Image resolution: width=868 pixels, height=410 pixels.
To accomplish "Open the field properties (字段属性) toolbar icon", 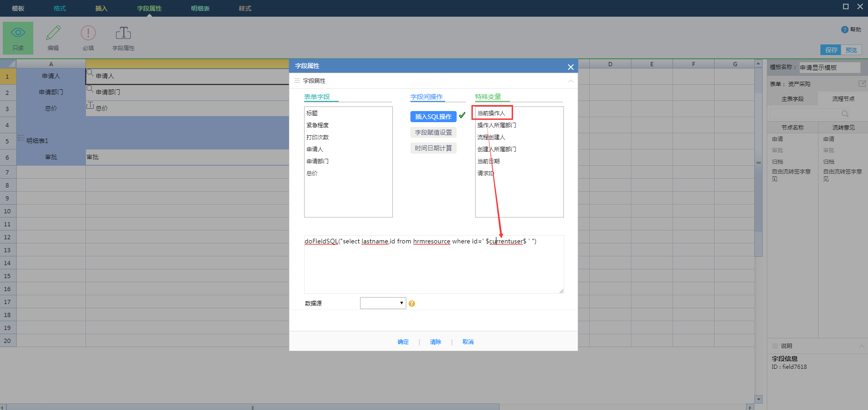I will click(x=123, y=33).
